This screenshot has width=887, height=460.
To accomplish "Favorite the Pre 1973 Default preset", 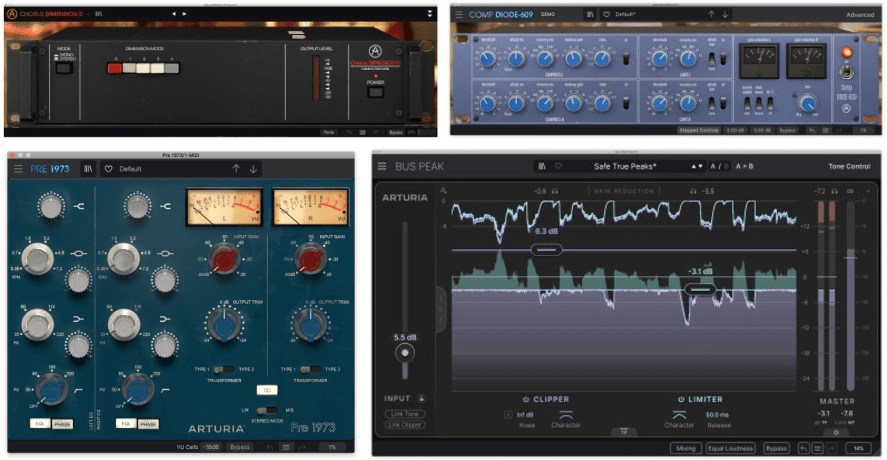I will 109,169.
